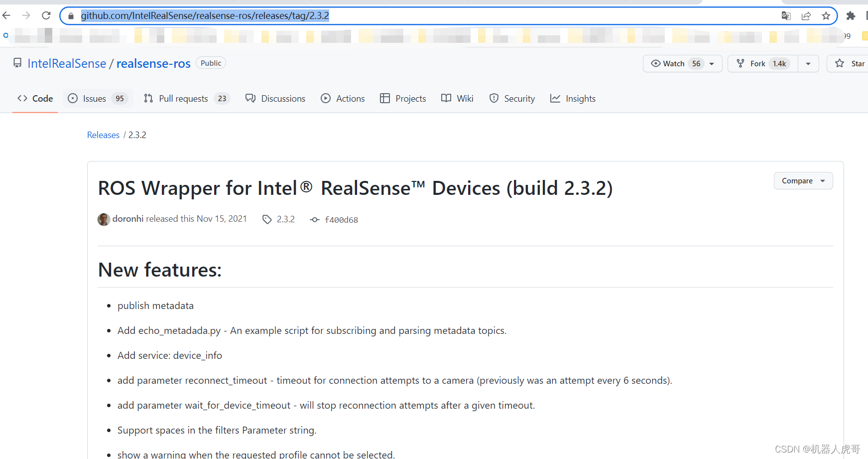Screen dimensions: 868x459
Task: Click the Releases breadcrumb link
Action: pos(103,135)
